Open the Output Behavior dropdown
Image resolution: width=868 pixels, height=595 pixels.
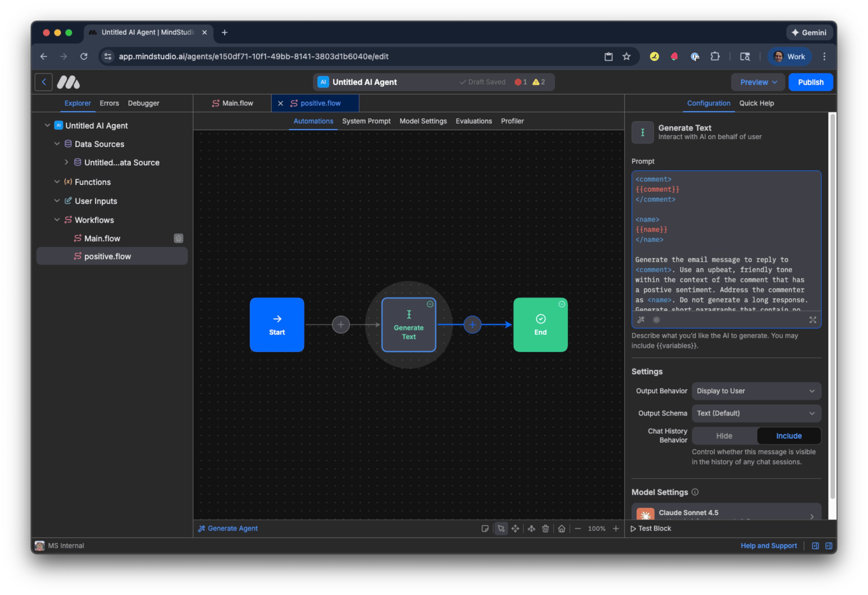[x=756, y=391]
